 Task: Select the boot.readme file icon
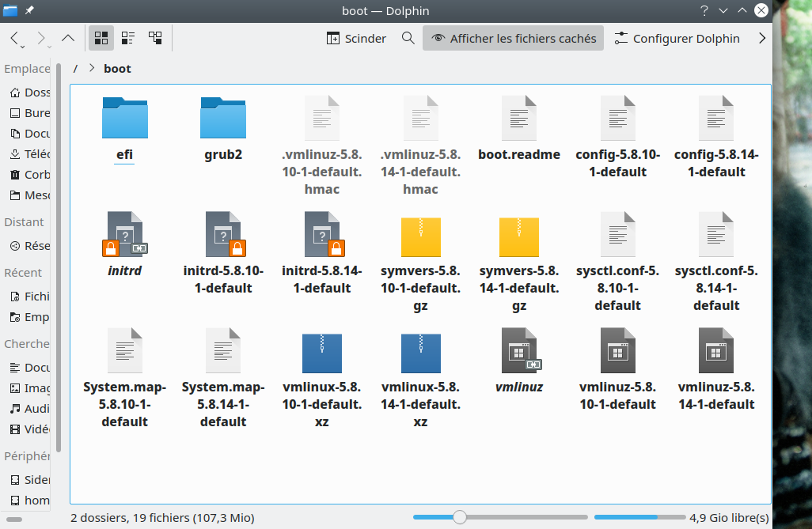coord(519,118)
